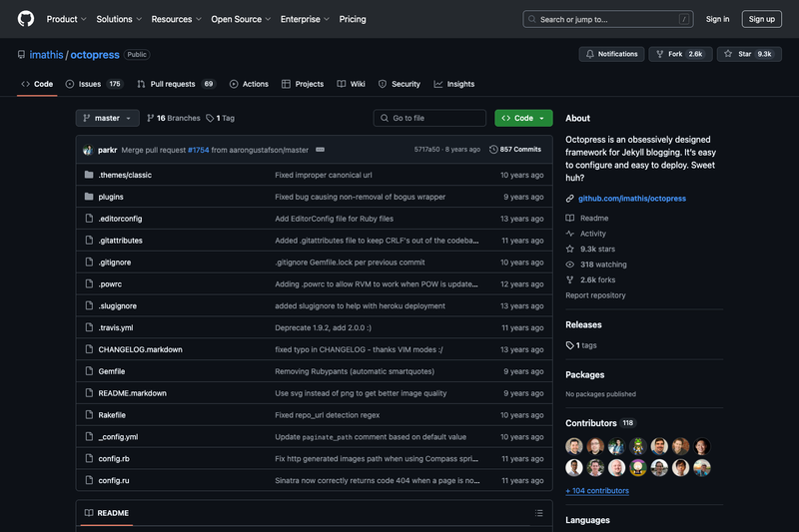Click the .gitattributes file icon
Viewport: 799px width, 532px height.
pos(89,241)
